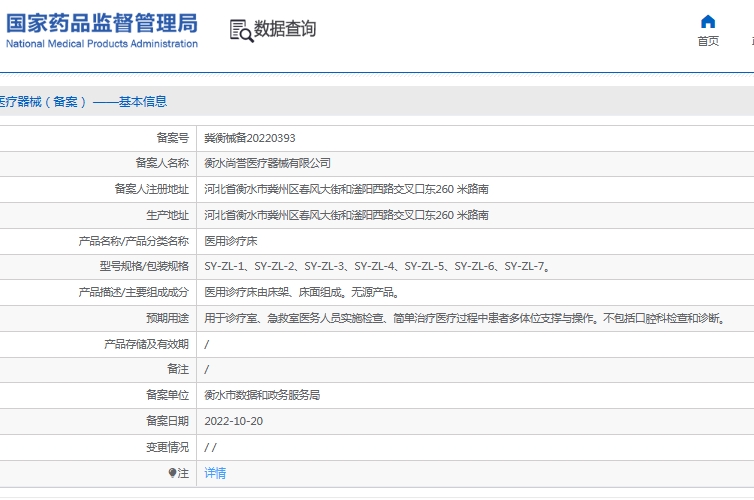Click the description 医用诊疗床由床架、床面组成
The width and height of the screenshot is (754, 500).
[302, 292]
